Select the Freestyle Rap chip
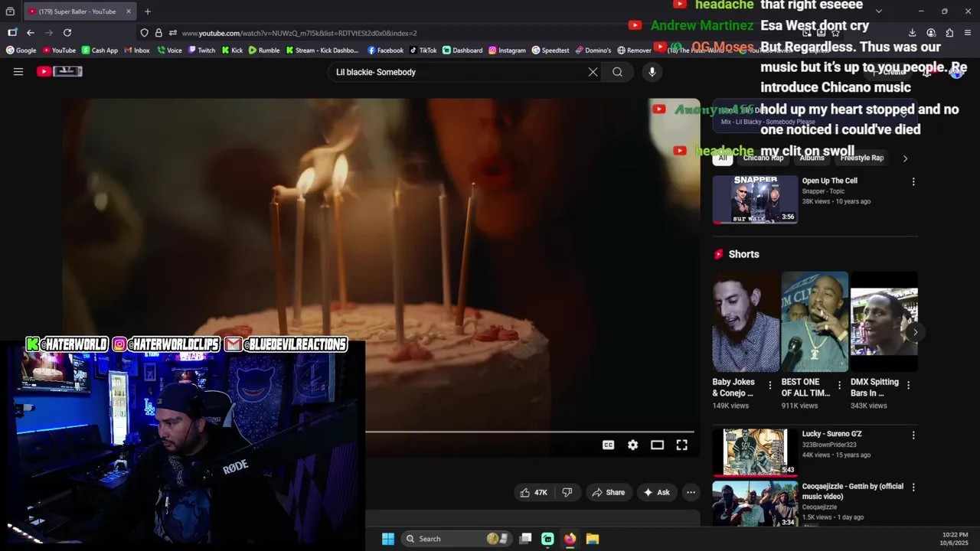Screen dimensions: 980x551 pyautogui.click(x=862, y=158)
